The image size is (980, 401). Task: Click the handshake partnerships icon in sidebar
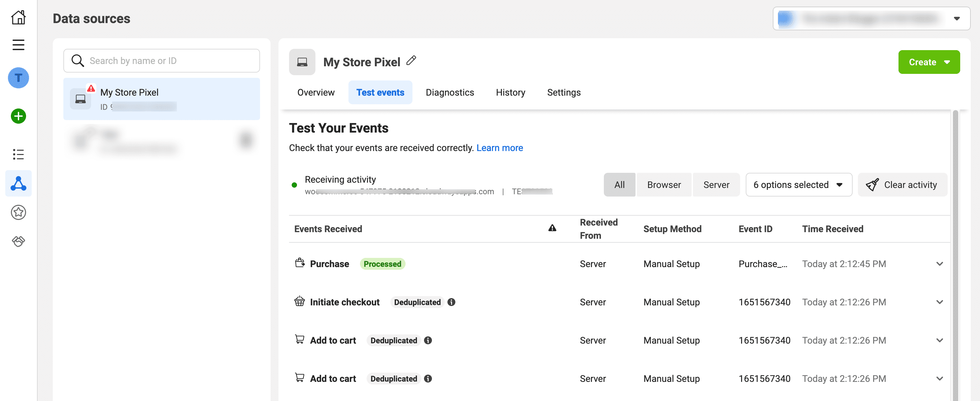click(x=18, y=241)
